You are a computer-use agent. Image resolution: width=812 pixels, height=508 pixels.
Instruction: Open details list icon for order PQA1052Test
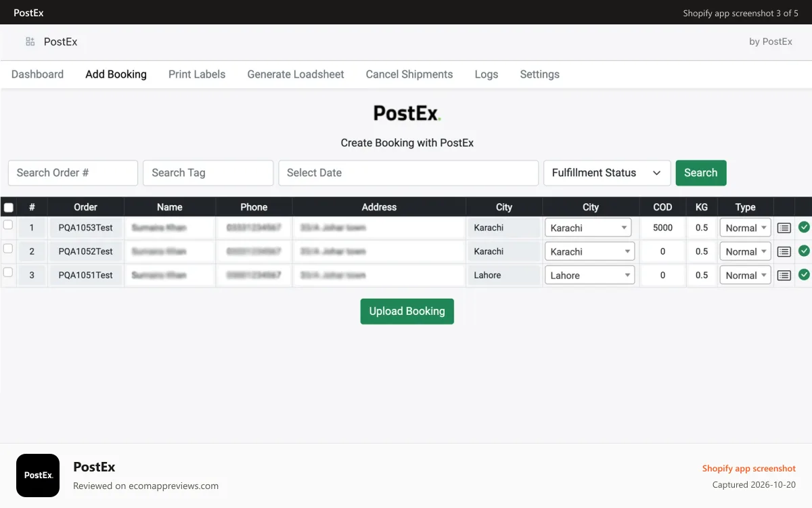784,252
